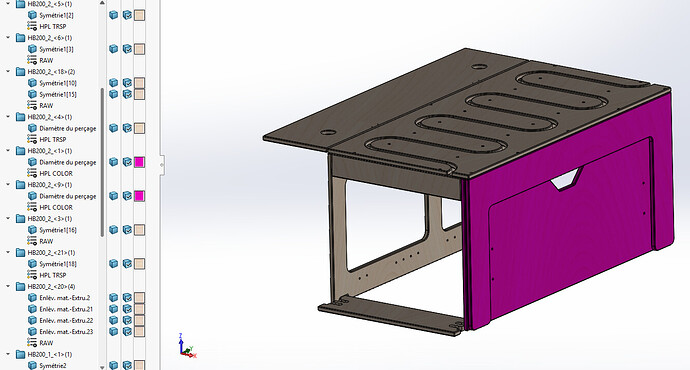
Task: Click the HPL TRSP property icon under HB200_2_<5>
Action: (x=32, y=26)
